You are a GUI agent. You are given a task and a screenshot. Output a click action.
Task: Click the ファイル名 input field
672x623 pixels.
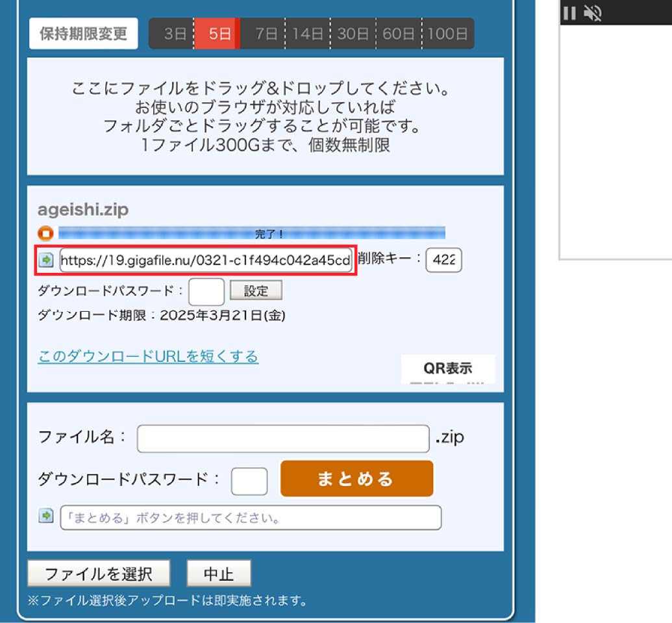pyautogui.click(x=283, y=439)
